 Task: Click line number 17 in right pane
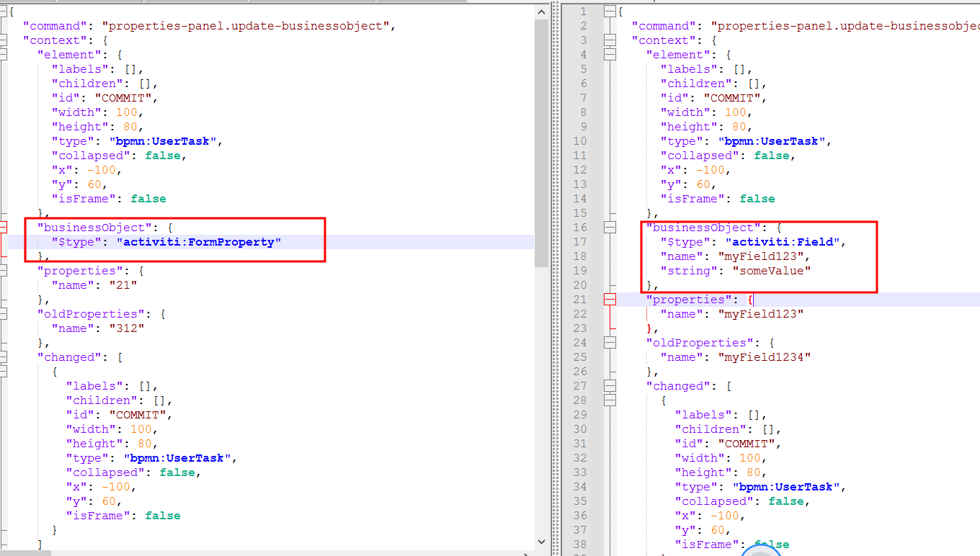click(x=581, y=242)
